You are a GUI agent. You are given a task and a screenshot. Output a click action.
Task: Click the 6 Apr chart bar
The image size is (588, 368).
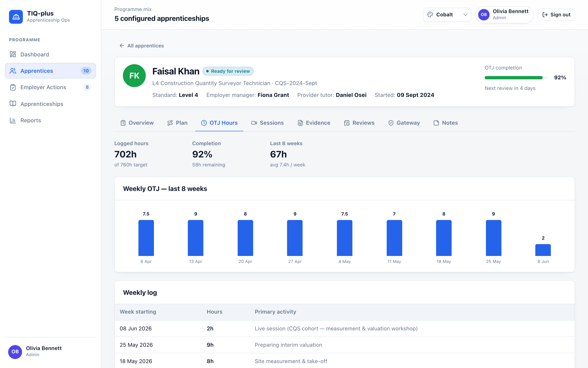(x=146, y=238)
